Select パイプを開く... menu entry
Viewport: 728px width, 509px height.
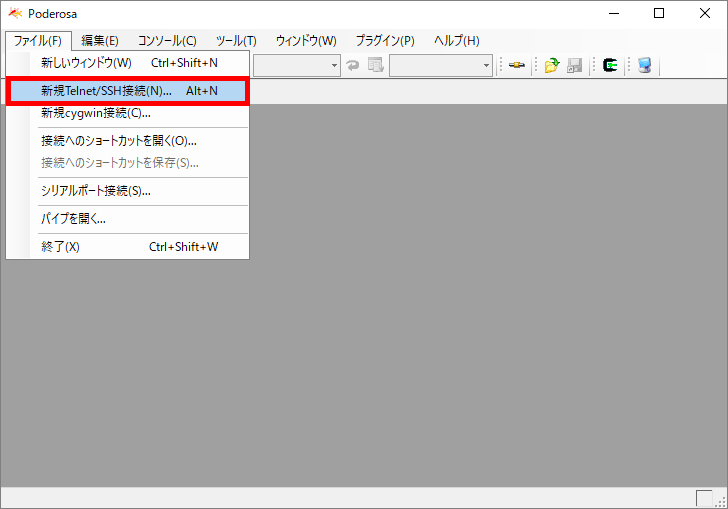[128, 219]
